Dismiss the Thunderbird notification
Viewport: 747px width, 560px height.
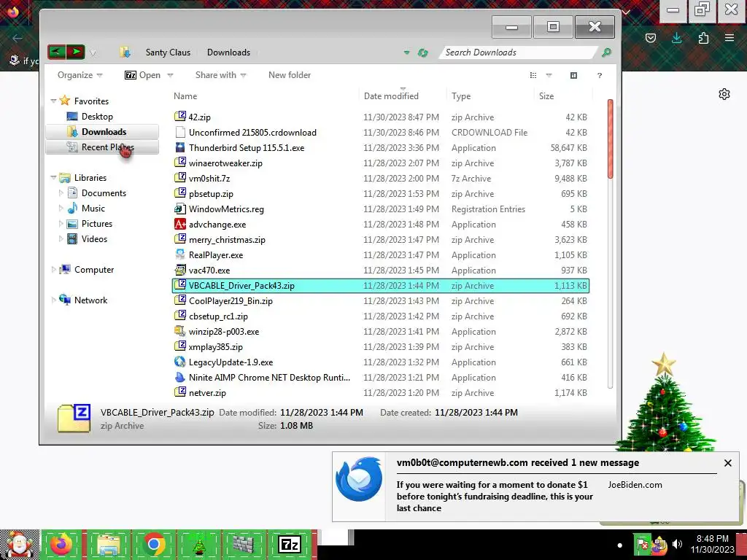point(727,463)
